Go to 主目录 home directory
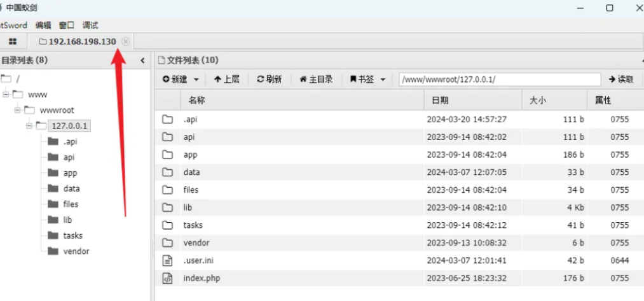The height and width of the screenshot is (301, 644). (316, 79)
